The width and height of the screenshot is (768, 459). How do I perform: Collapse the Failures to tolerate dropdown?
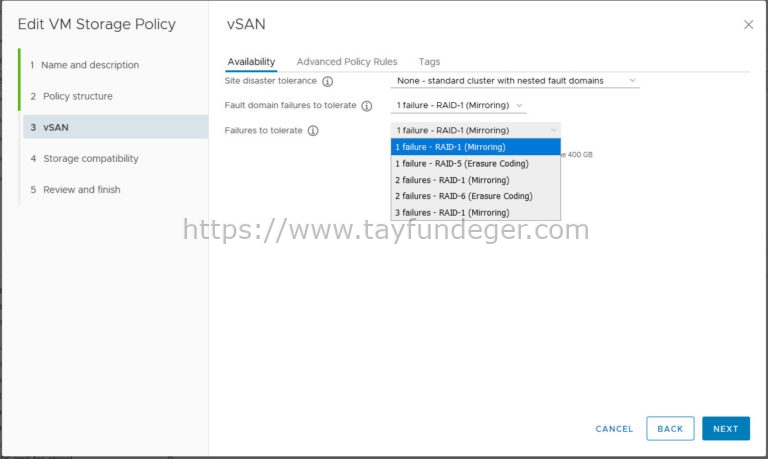[475, 130]
